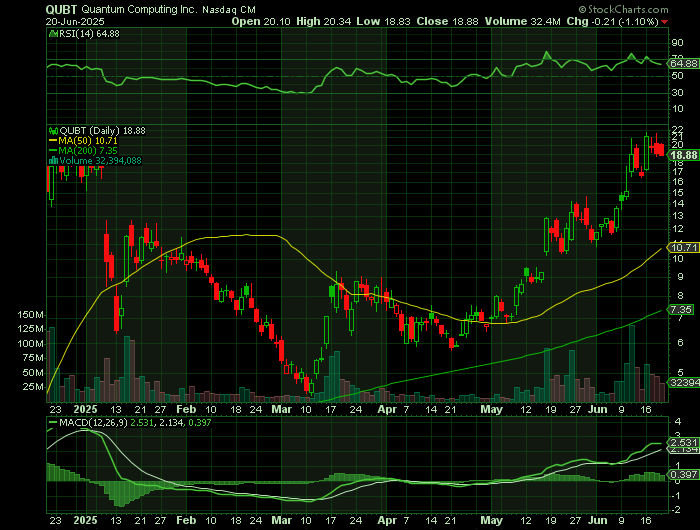Click the Close 18.88 header value
This screenshot has width=700, height=530.
448,21
